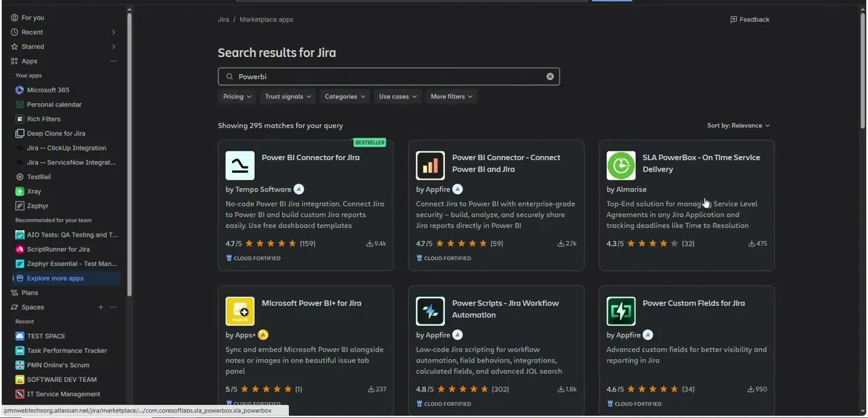Viewport: 868px width, 418px height.
Task: Open the Use cases filter dropdown
Action: click(x=397, y=96)
